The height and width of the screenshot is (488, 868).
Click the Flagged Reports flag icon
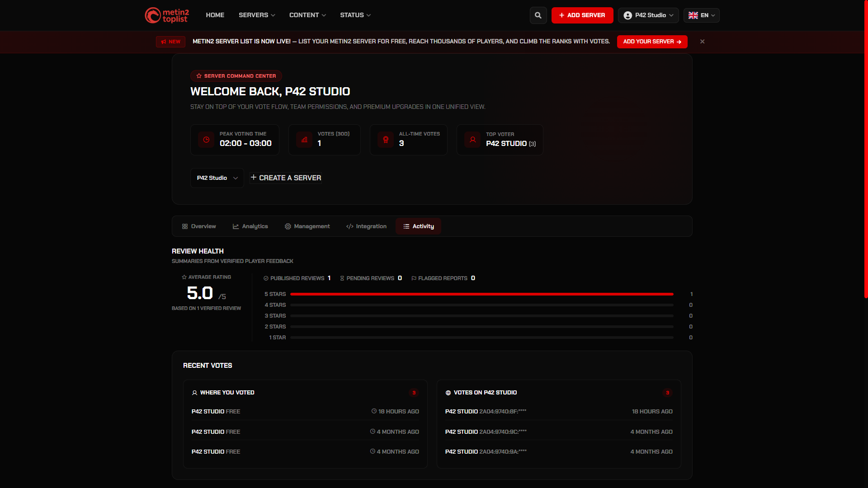pos(414,278)
